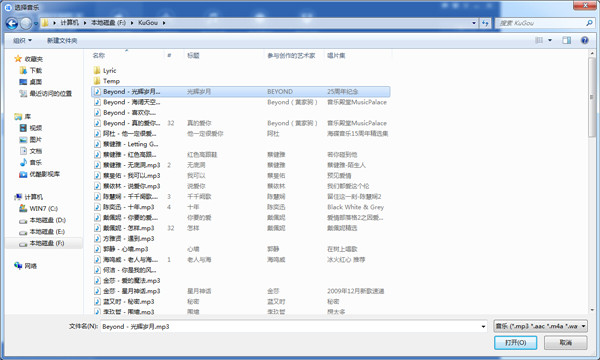
Task: Select 收藏夹 in the navigation pane
Action: tap(34, 59)
